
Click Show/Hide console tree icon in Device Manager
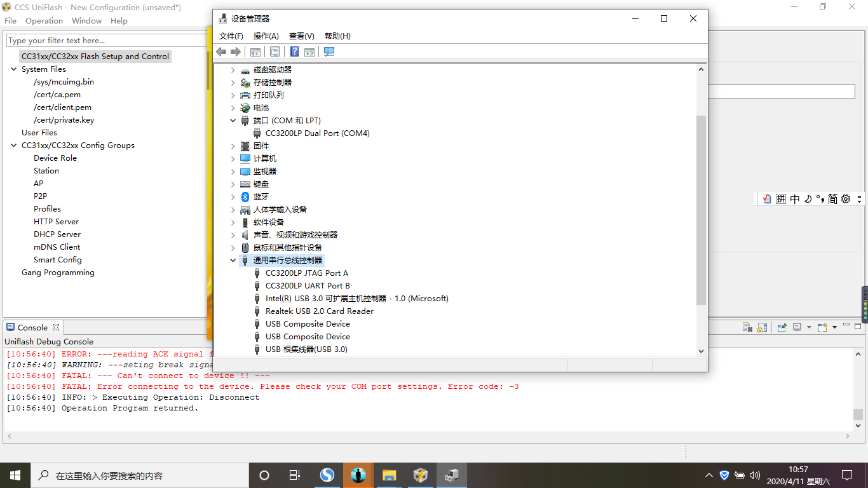coord(255,51)
